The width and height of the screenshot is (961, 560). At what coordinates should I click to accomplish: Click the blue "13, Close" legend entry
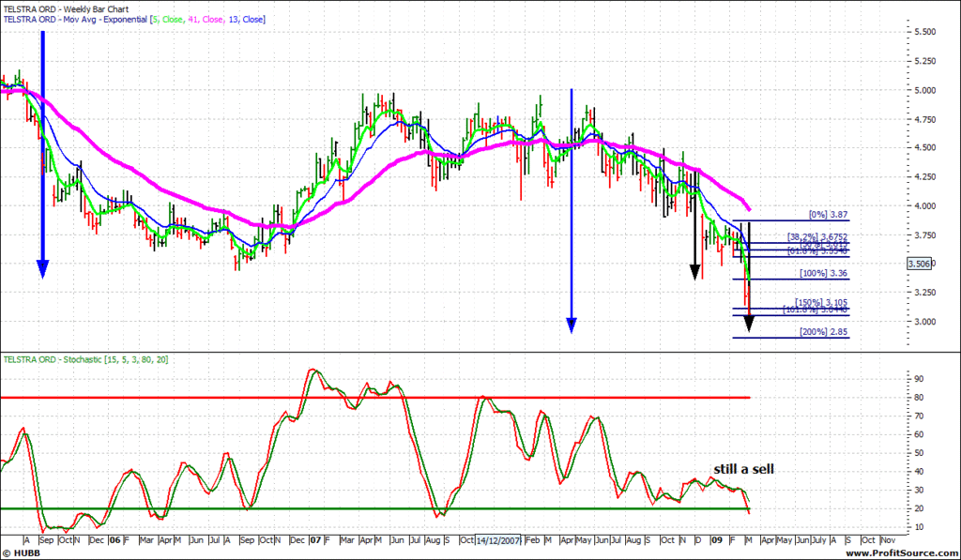point(246,20)
